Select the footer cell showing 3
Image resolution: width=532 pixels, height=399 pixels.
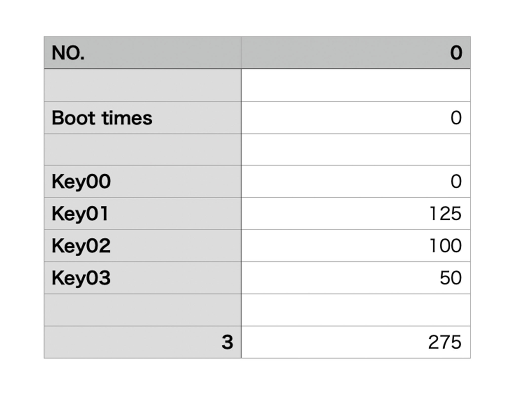(x=143, y=342)
